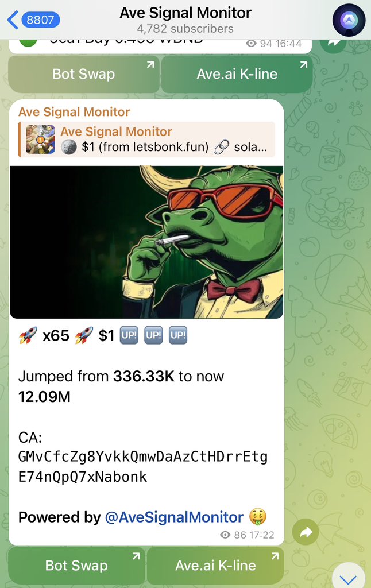
Task: Tap the 4,782 subscribers label
Action: click(x=185, y=29)
